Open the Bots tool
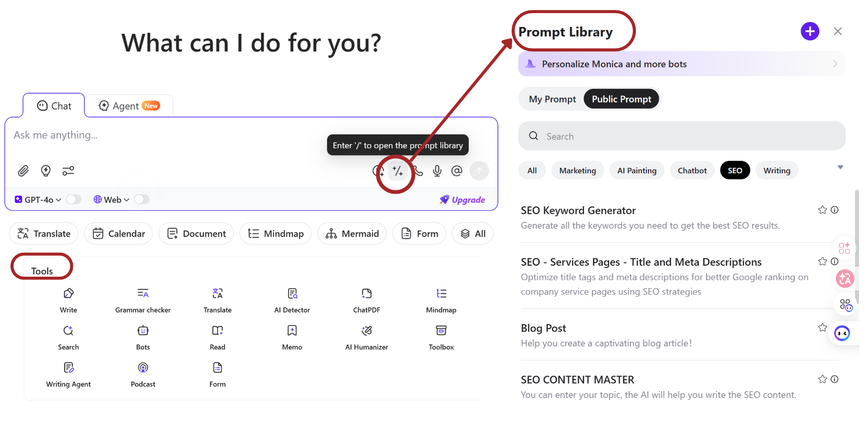This screenshot has width=868, height=443. (143, 337)
